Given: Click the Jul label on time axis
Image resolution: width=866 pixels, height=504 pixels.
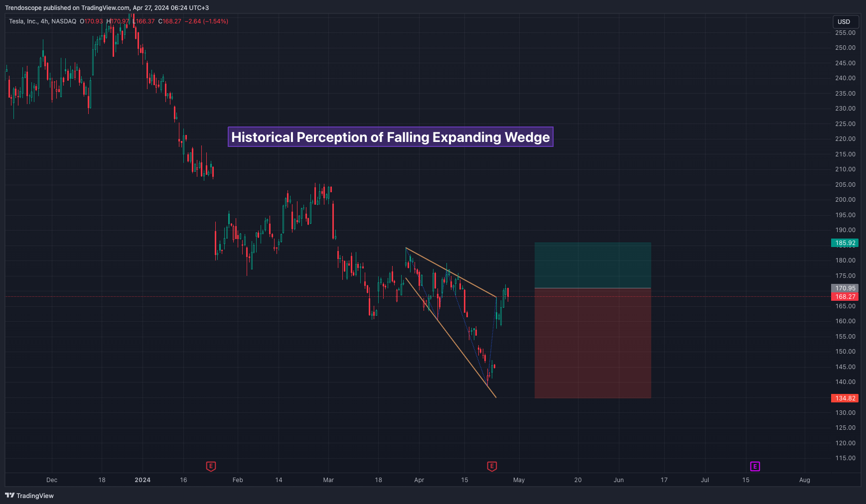Looking at the screenshot, I should pos(705,480).
